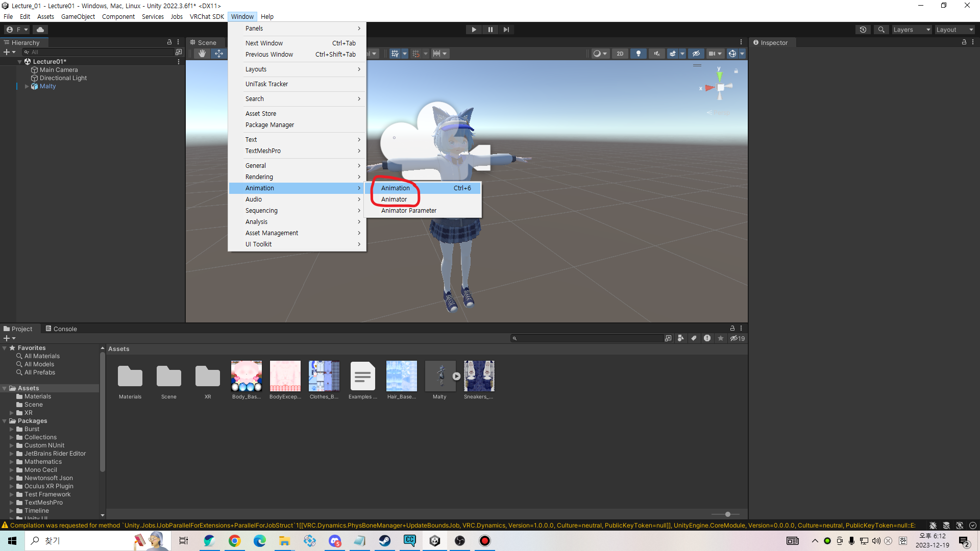
Task: Click the toolbar search magnifier icon
Action: tap(881, 30)
